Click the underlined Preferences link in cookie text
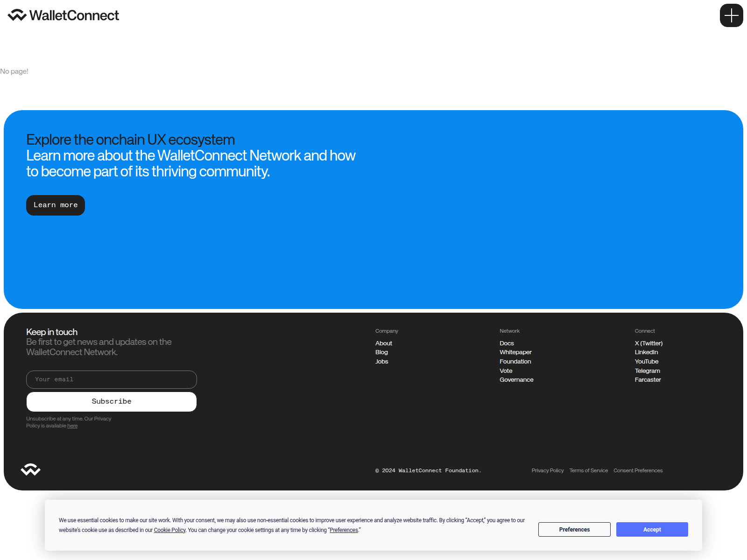 click(x=344, y=530)
